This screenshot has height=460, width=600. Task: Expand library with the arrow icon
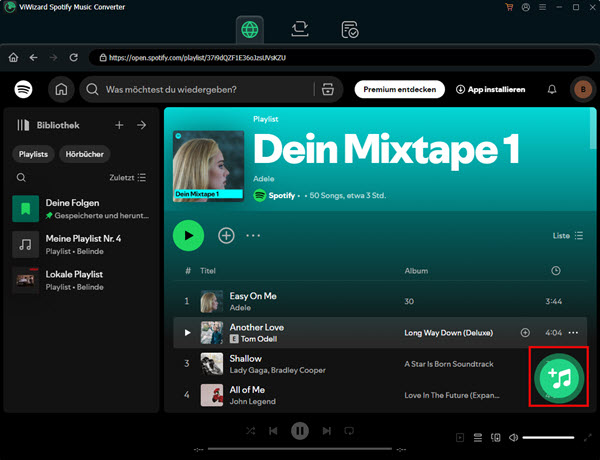click(x=142, y=125)
